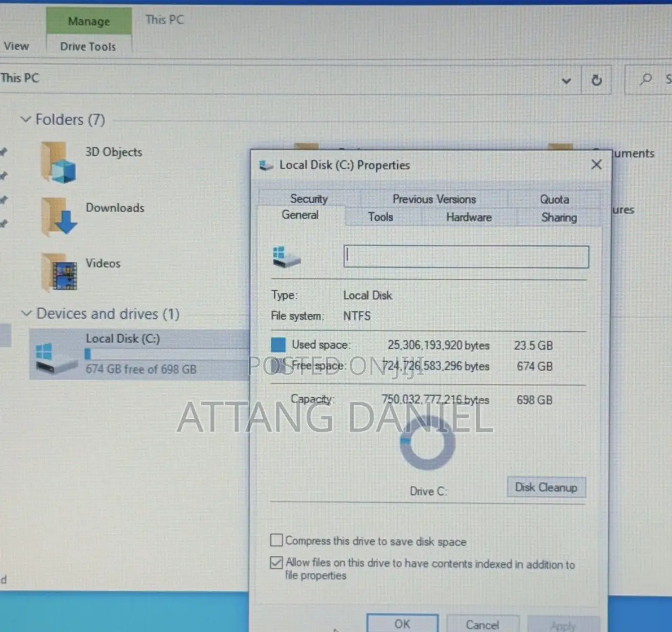Select the Downloads folder label
Image resolution: width=672 pixels, height=632 pixels.
pyautogui.click(x=115, y=208)
